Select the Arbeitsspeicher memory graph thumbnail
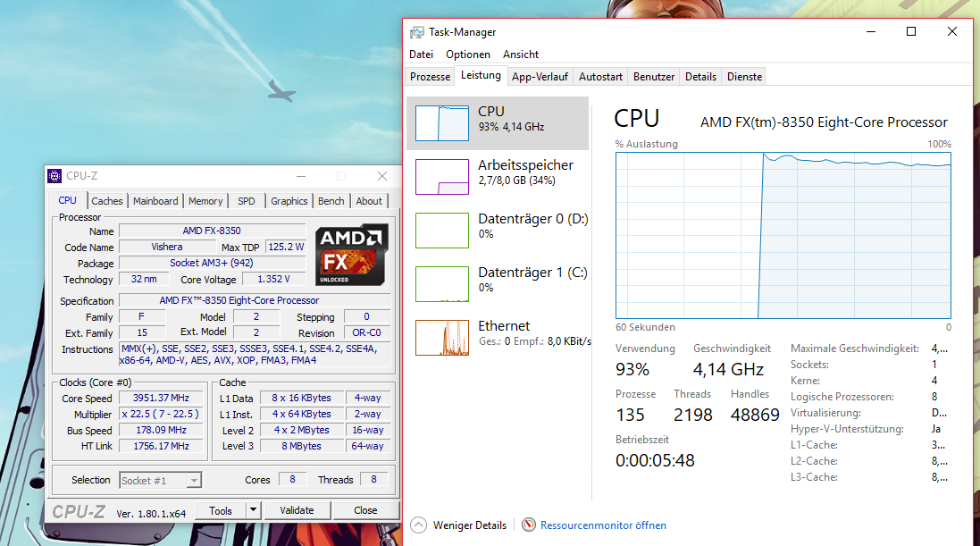Screen dimensions: 980x546 pos(442,177)
